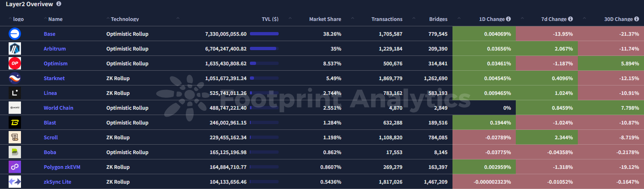Click the Arbitrum logo icon
This screenshot has height=189, width=644.
pos(15,49)
